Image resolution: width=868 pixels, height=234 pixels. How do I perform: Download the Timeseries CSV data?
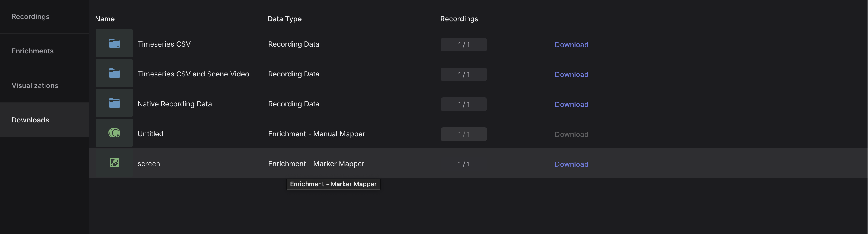pyautogui.click(x=572, y=45)
